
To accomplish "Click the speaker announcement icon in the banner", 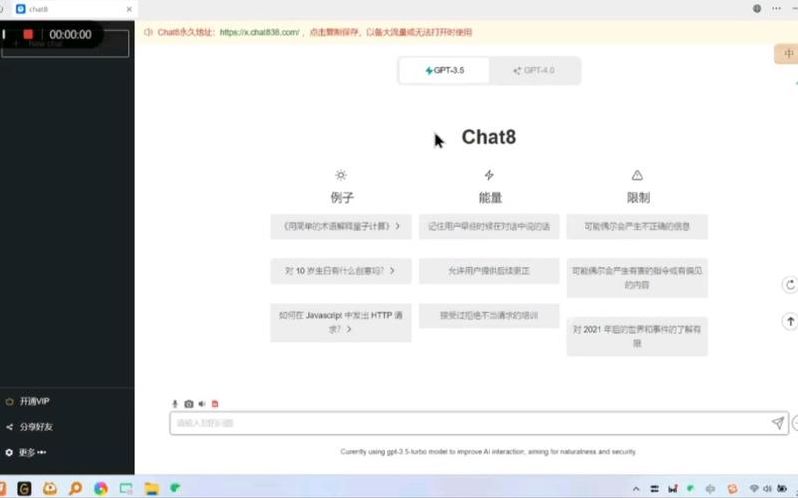I will click(x=148, y=32).
